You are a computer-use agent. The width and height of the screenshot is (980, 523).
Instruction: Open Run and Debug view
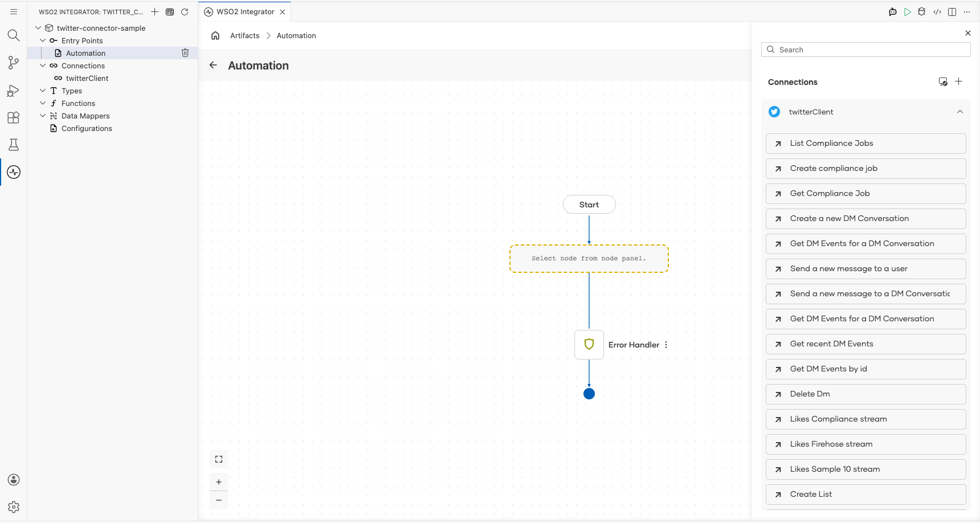(14, 91)
